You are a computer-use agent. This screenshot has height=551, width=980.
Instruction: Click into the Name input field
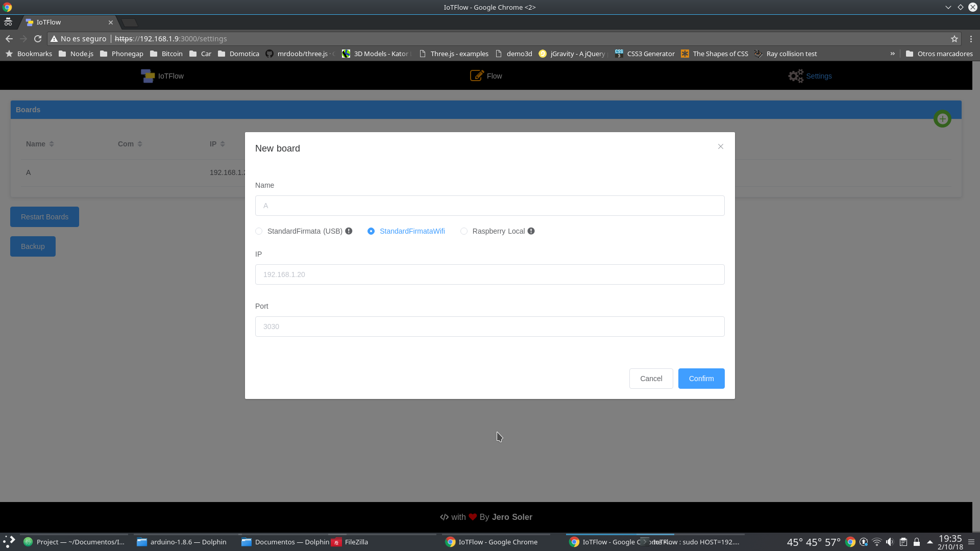point(489,206)
